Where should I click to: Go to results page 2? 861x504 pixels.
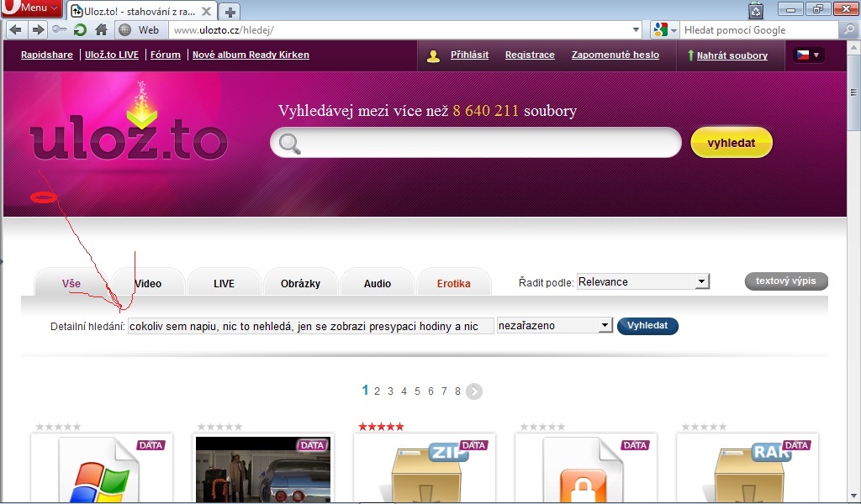[x=377, y=391]
